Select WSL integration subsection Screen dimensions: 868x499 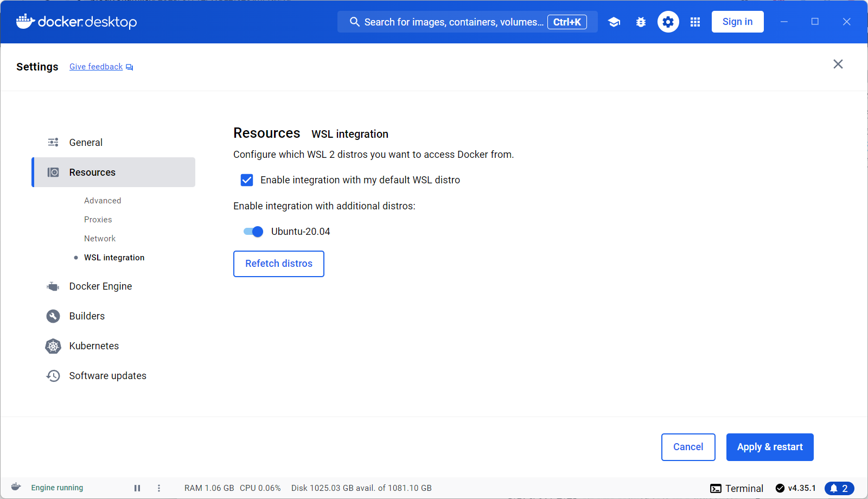(x=114, y=258)
